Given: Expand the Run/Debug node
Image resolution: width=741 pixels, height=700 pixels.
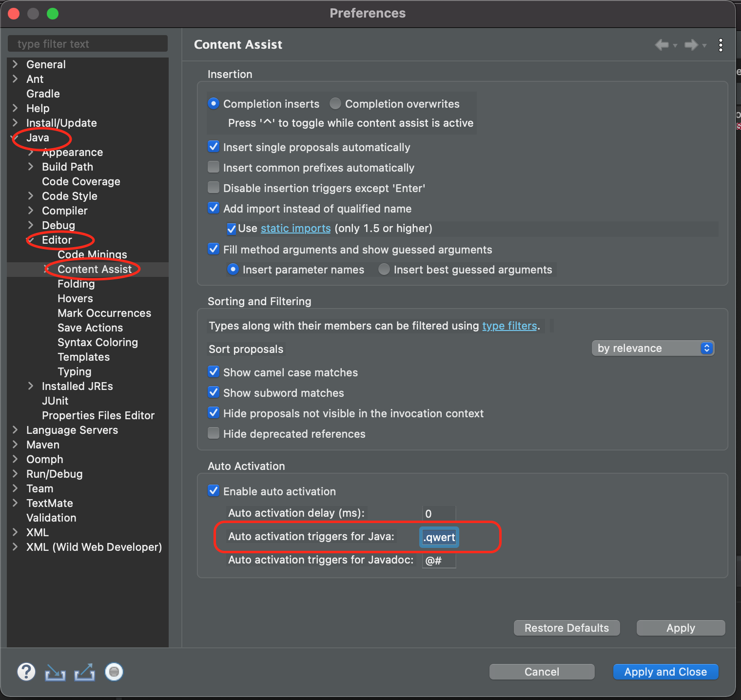Looking at the screenshot, I should coord(15,474).
